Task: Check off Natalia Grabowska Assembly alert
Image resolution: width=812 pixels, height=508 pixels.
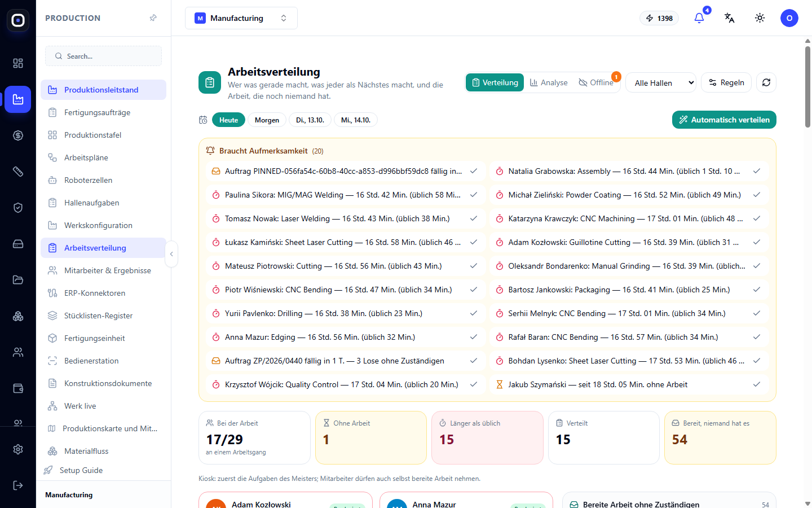Action: click(x=757, y=171)
